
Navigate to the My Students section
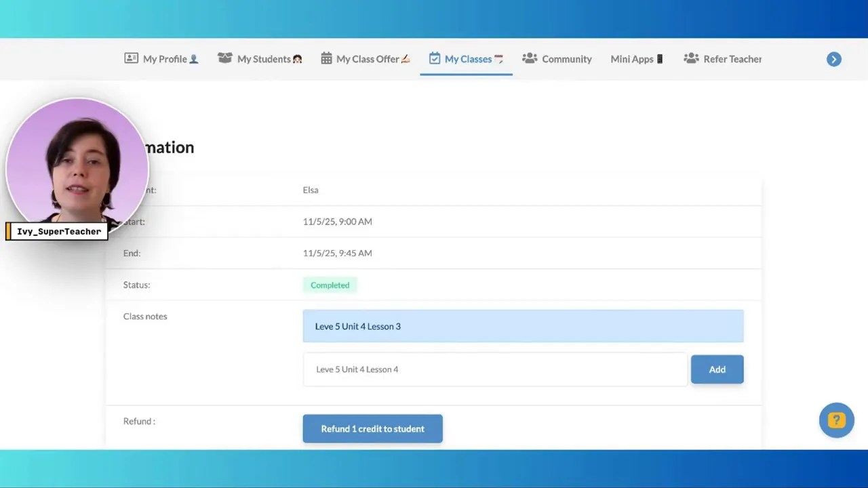tap(264, 59)
